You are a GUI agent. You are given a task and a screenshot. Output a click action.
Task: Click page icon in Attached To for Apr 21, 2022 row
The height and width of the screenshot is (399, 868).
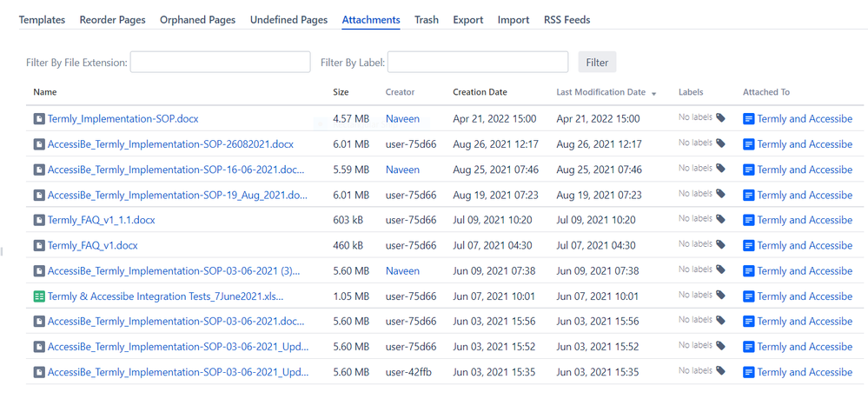(748, 118)
